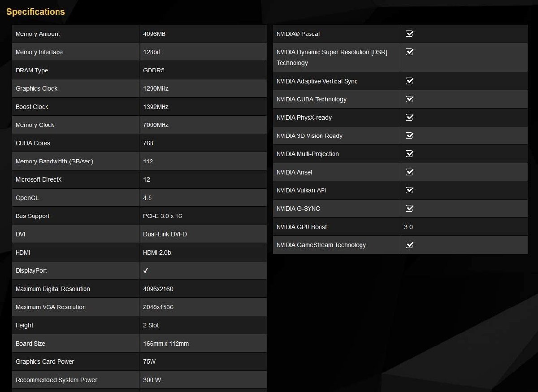Click the CUDA Cores row label

(x=33, y=143)
